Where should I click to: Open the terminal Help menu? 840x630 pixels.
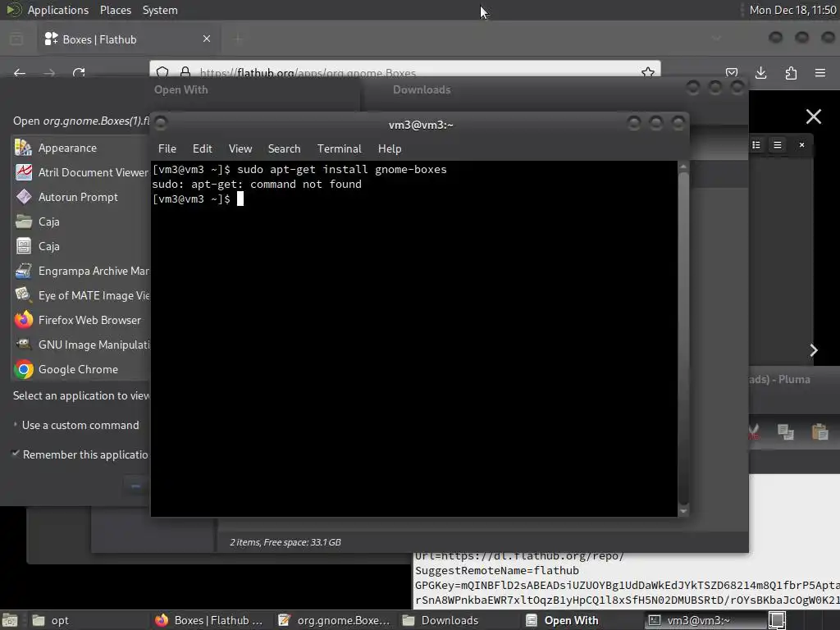(390, 149)
